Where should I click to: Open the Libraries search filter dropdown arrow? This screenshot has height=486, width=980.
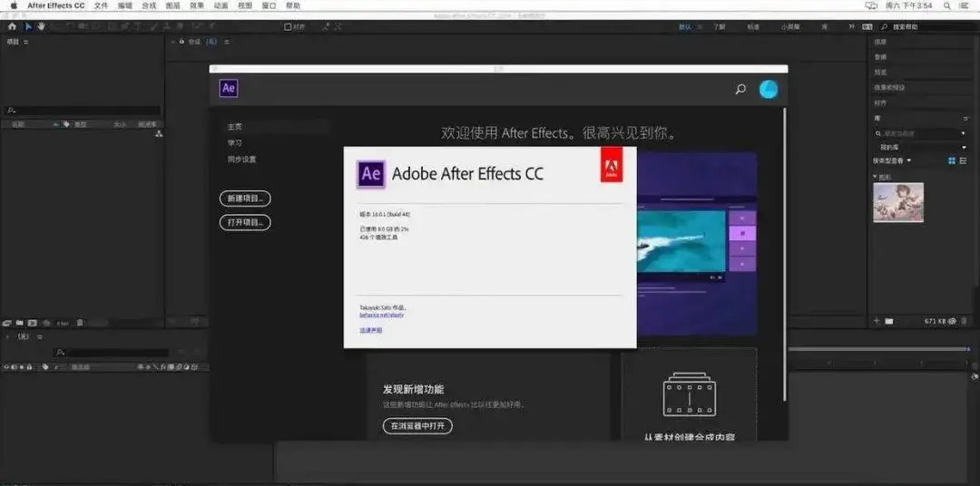click(963, 133)
